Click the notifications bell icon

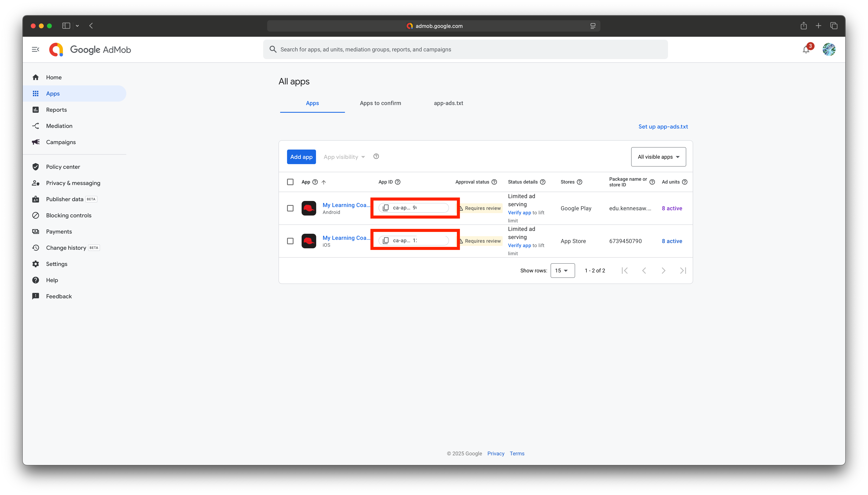point(806,50)
